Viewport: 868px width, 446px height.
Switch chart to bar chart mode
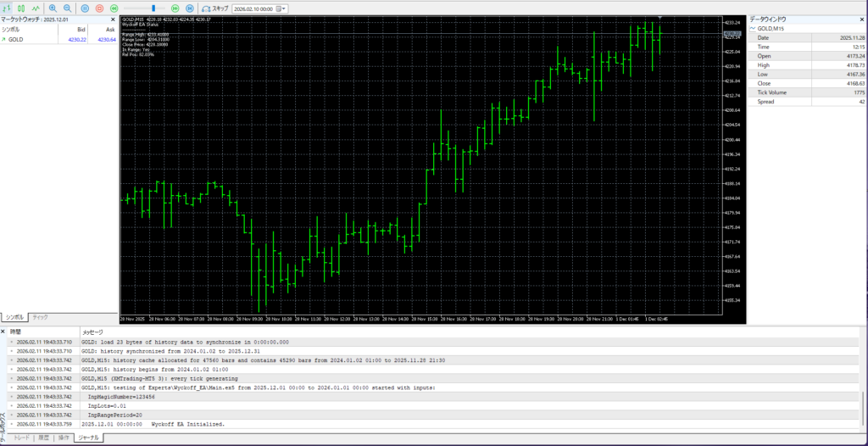[x=8, y=8]
